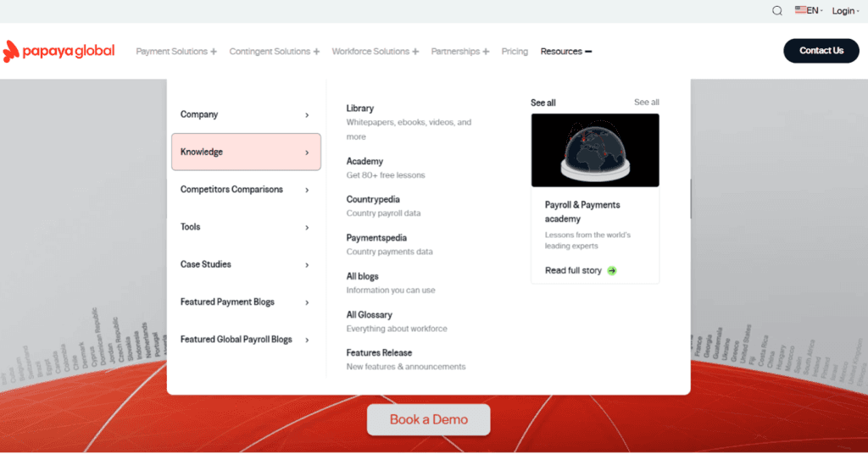Click the Contact Us button
The image size is (868, 454).
821,51
